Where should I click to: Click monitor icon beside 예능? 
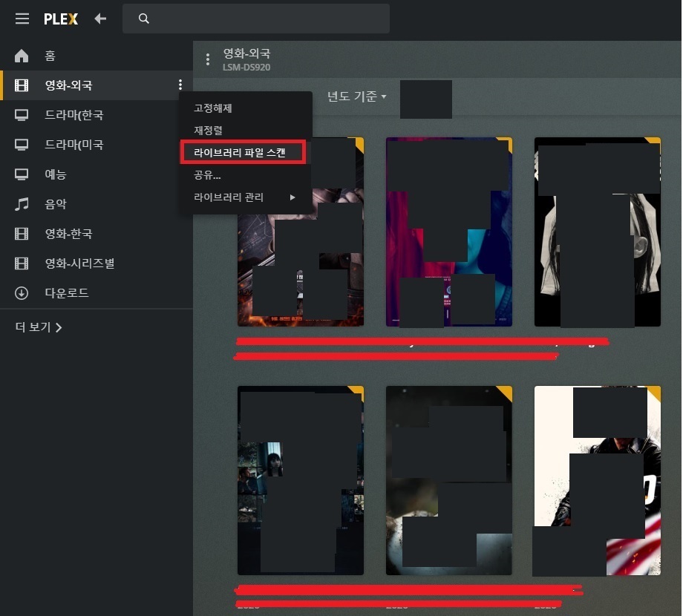click(22, 174)
